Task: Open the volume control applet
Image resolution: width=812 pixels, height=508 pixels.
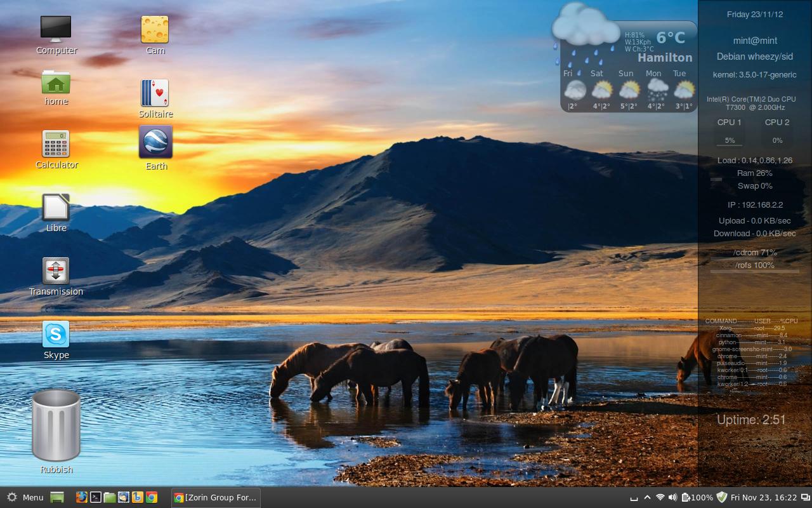Action: click(672, 497)
